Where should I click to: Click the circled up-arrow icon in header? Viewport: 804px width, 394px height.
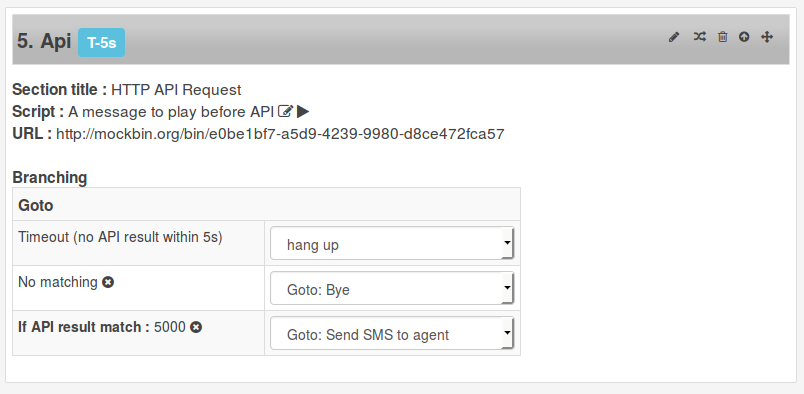point(744,37)
